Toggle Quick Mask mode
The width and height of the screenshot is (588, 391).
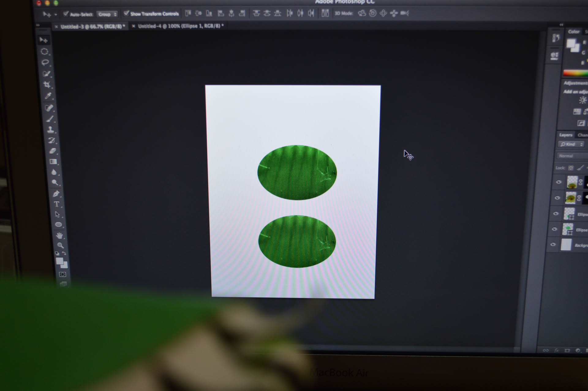[x=62, y=274]
